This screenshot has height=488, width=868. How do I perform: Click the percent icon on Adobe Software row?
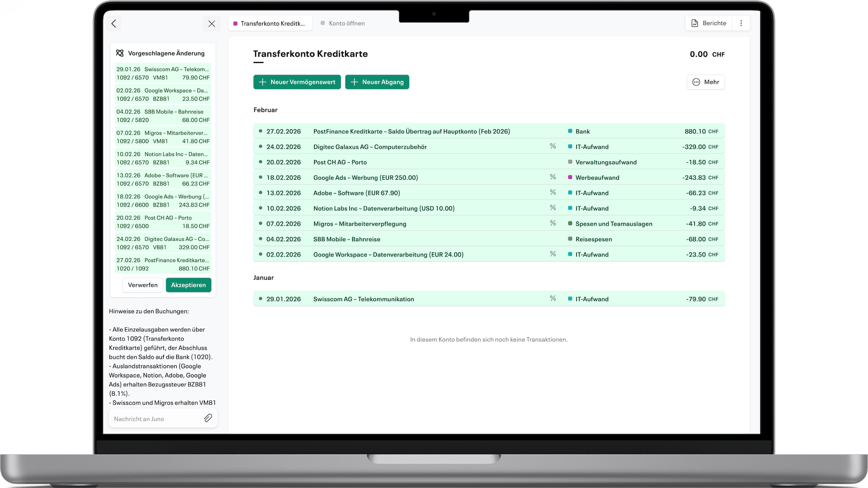pos(553,192)
